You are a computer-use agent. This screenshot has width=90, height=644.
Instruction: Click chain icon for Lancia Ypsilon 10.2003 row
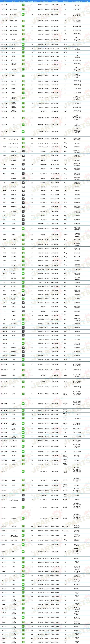click(23, 348)
